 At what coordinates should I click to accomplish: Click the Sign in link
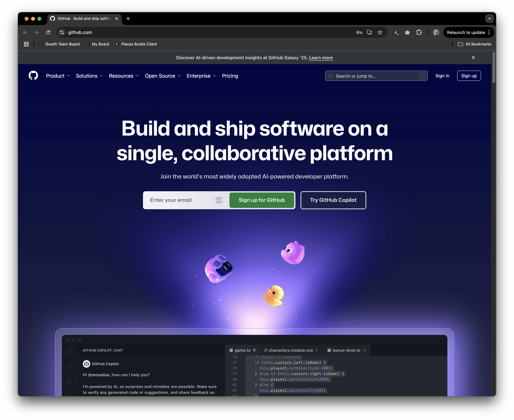[442, 76]
